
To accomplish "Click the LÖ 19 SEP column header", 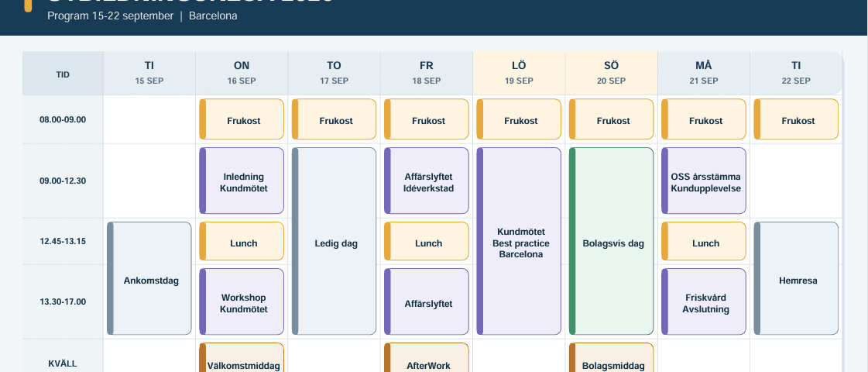I will pos(519,73).
